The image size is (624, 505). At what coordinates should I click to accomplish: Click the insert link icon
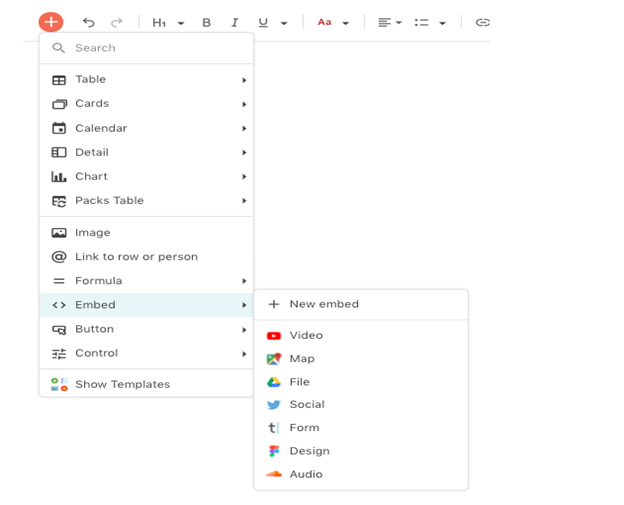[x=482, y=22]
